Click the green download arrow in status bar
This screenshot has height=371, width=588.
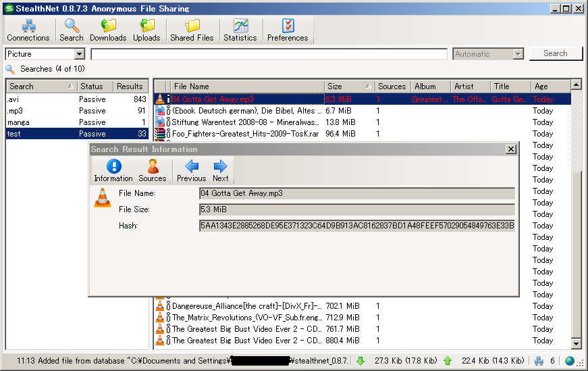tap(360, 361)
